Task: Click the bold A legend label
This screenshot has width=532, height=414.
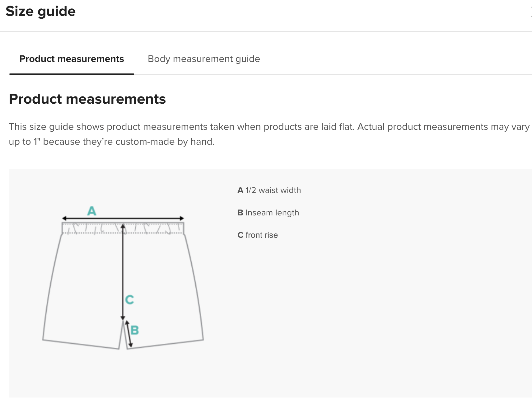Action: [x=240, y=190]
